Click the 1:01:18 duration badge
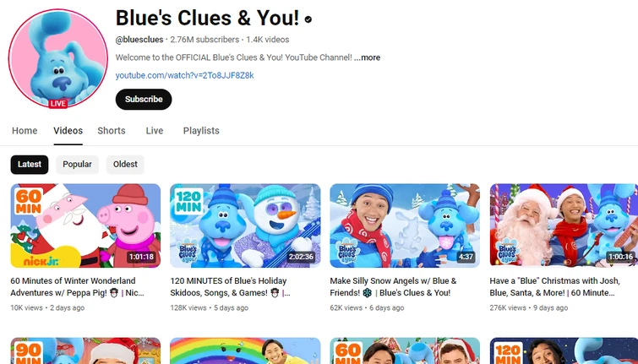638x364 pixels. (142, 257)
